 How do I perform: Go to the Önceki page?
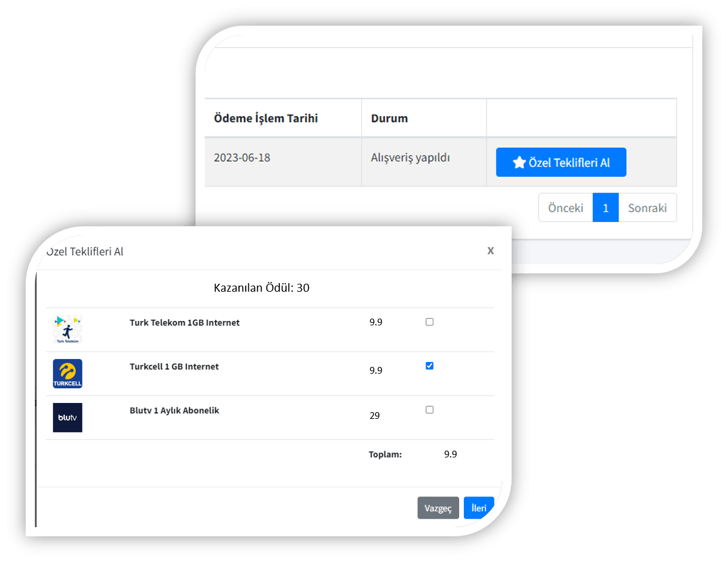click(565, 207)
